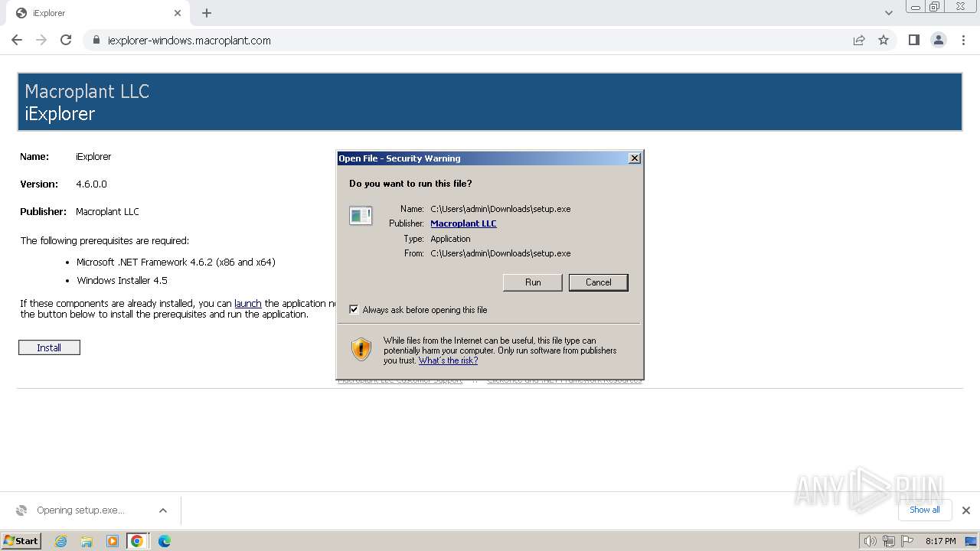Click the security shield warning icon
Viewport: 980px width, 551px height.
[361, 350]
